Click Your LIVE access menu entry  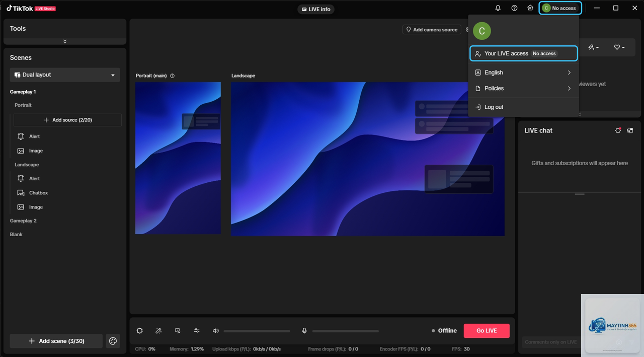(523, 53)
